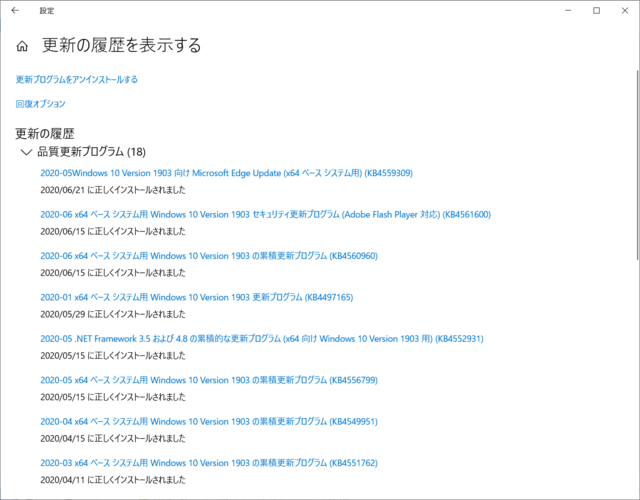Open 回復オプション link
The width and height of the screenshot is (640, 500).
click(40, 104)
